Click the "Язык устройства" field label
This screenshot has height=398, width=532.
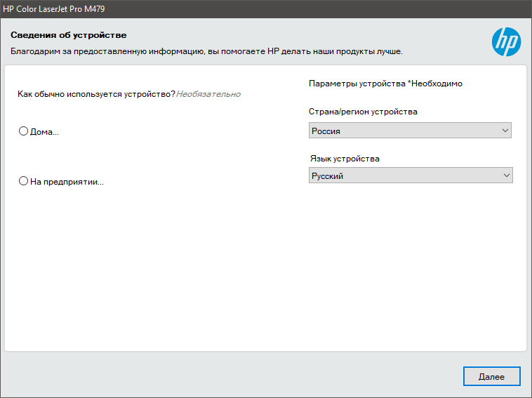(x=345, y=159)
